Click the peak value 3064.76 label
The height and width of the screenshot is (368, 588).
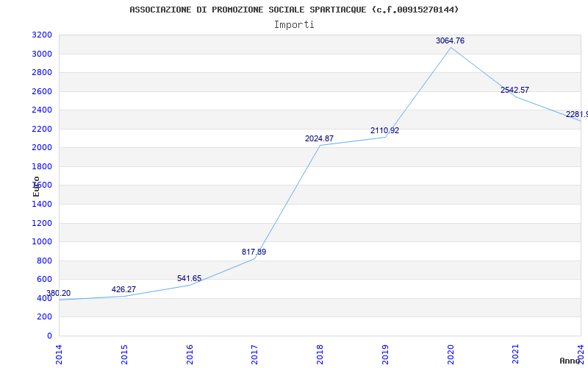[450, 40]
